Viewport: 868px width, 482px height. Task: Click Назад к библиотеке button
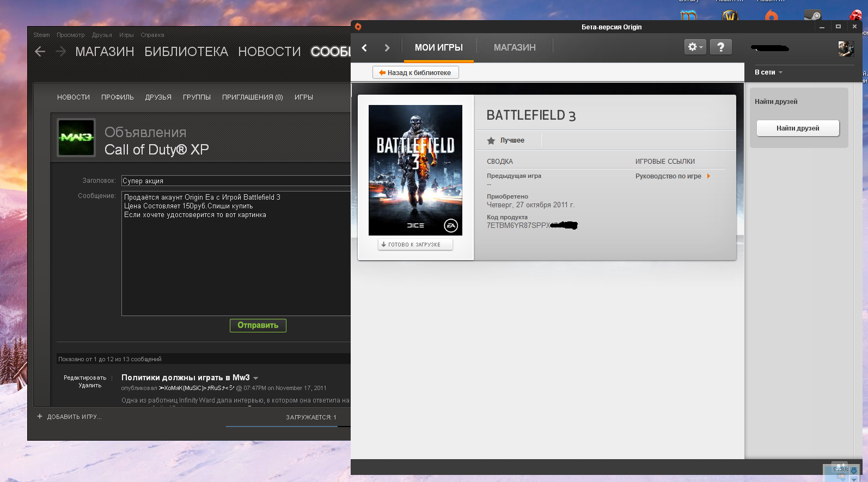pyautogui.click(x=415, y=72)
